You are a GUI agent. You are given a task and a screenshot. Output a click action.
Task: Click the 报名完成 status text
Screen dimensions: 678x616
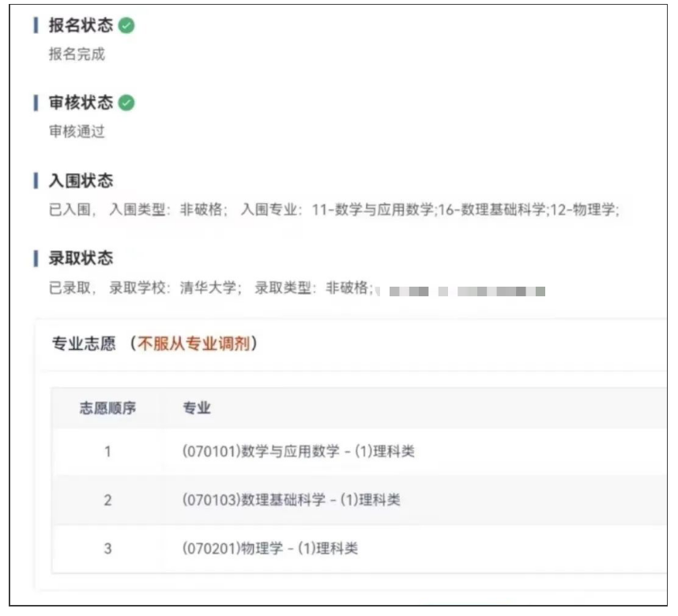pyautogui.click(x=77, y=54)
